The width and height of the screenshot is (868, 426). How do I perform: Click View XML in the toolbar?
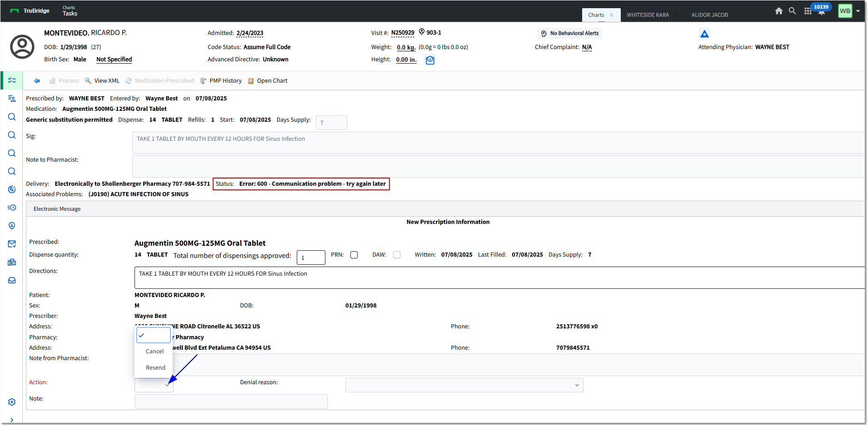tap(102, 81)
